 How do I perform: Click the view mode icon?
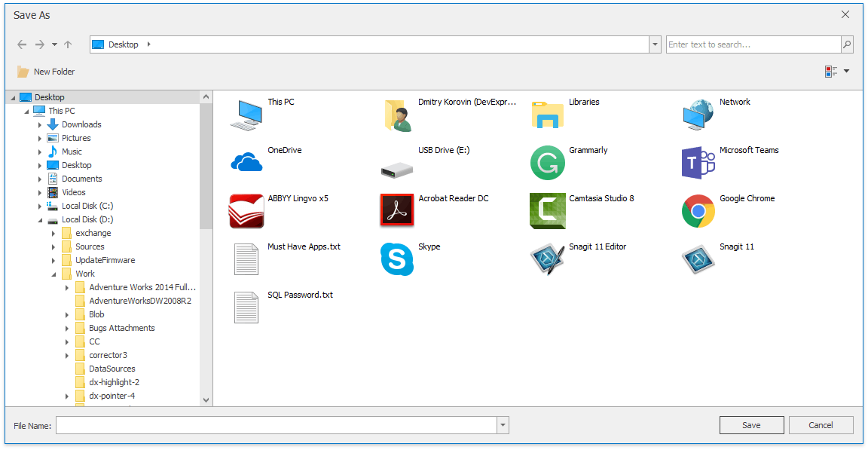click(x=831, y=72)
